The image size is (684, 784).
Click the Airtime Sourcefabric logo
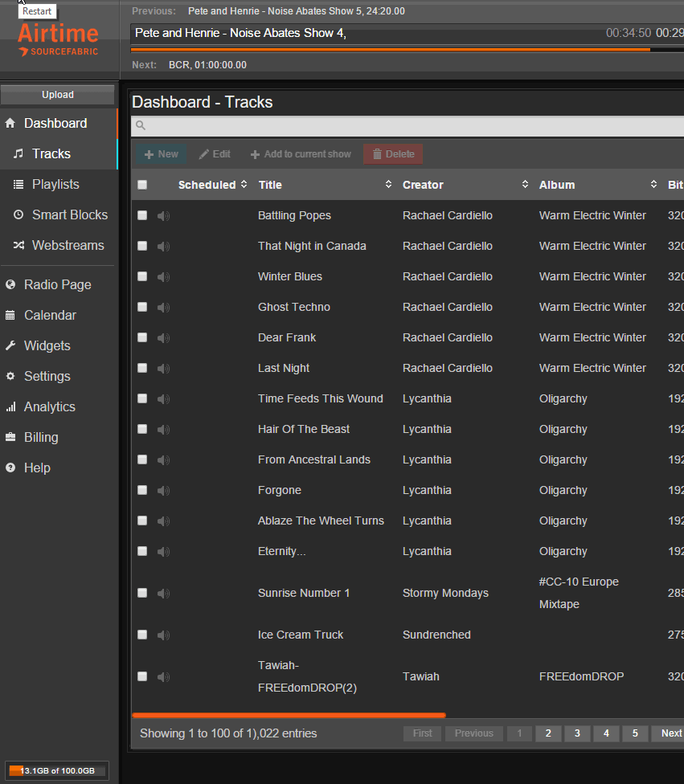click(x=58, y=40)
